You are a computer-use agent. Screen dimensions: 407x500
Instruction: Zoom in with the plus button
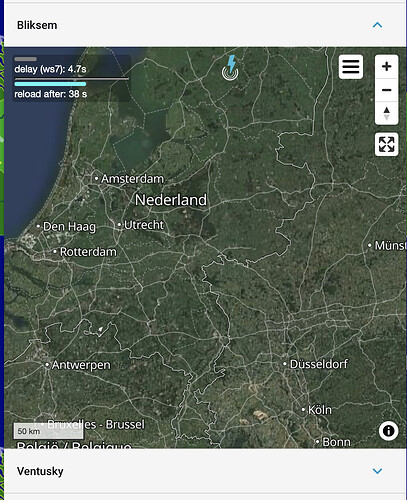coord(386,67)
